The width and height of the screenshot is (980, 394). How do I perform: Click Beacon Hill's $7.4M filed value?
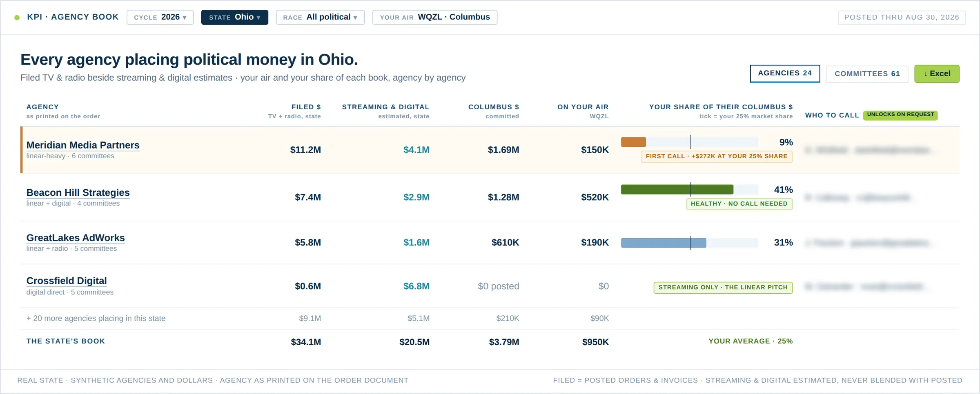[308, 197]
